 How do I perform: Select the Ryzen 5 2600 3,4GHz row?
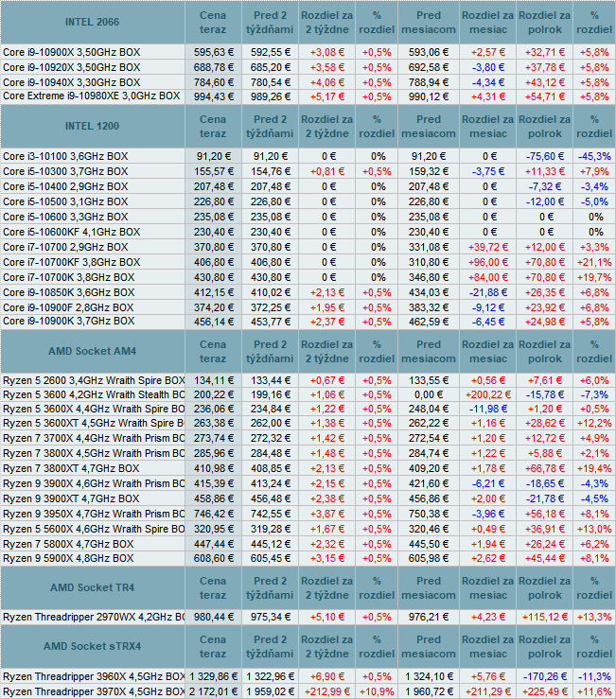pos(308,380)
